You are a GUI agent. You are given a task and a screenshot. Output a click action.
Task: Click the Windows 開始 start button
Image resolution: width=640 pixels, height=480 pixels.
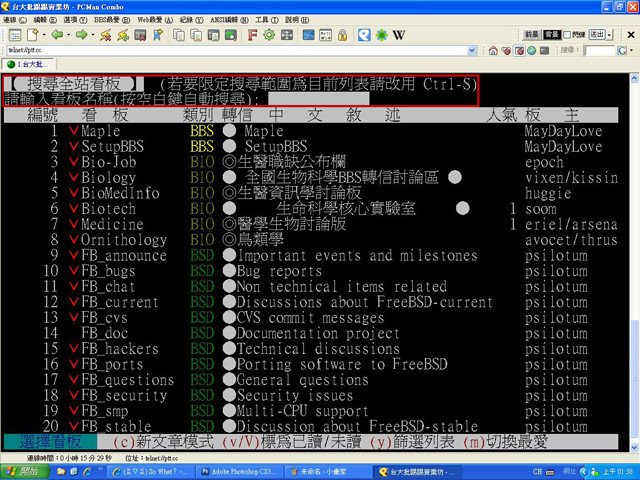point(25,471)
